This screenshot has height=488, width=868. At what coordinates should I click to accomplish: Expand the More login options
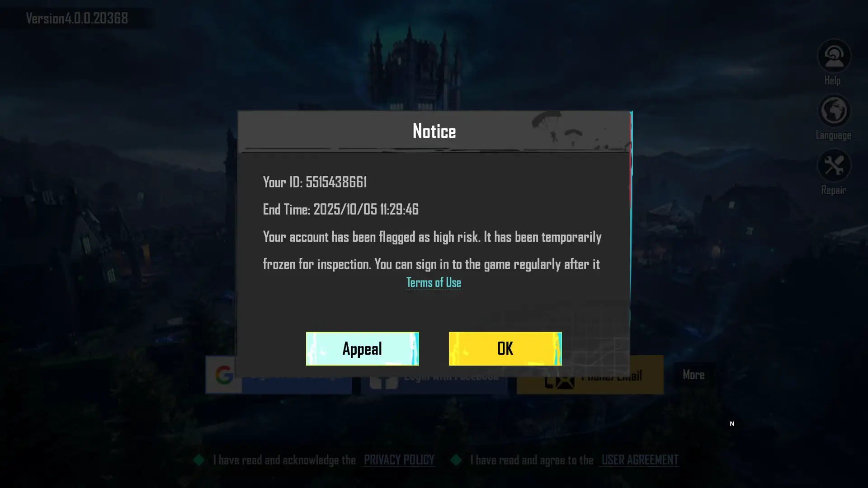pyautogui.click(x=693, y=375)
